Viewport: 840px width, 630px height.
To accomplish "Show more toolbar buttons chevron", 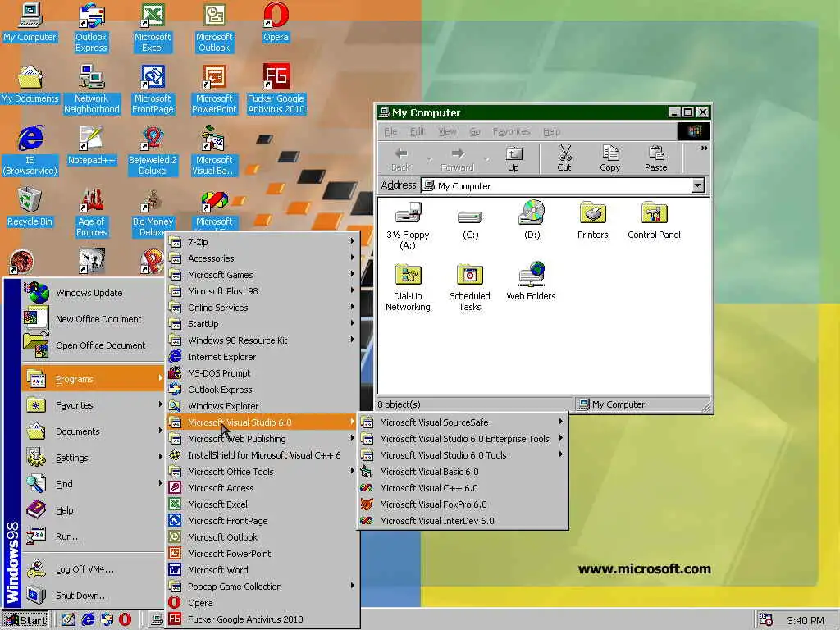I will (704, 148).
